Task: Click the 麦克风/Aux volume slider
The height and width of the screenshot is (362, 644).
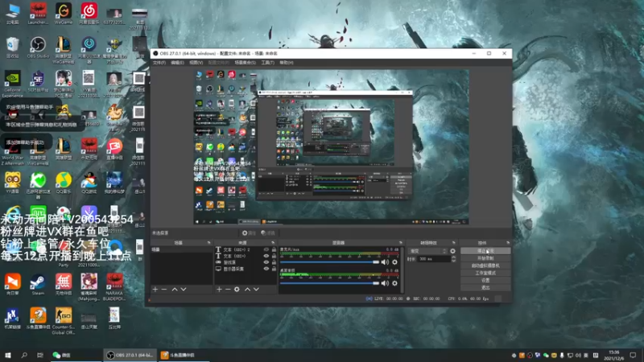Action: (330, 262)
